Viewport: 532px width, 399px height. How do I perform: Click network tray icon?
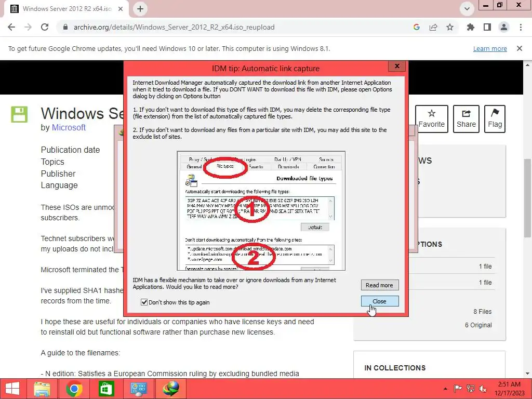point(471,389)
